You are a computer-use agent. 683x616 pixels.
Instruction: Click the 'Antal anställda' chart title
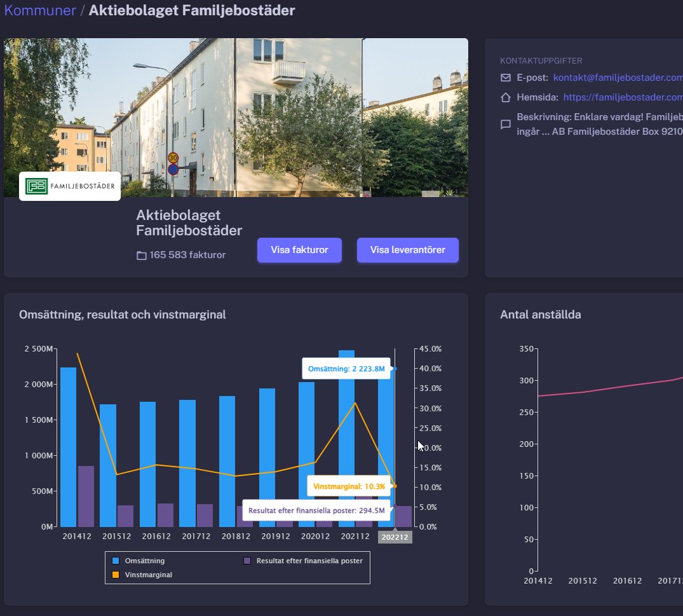541,315
